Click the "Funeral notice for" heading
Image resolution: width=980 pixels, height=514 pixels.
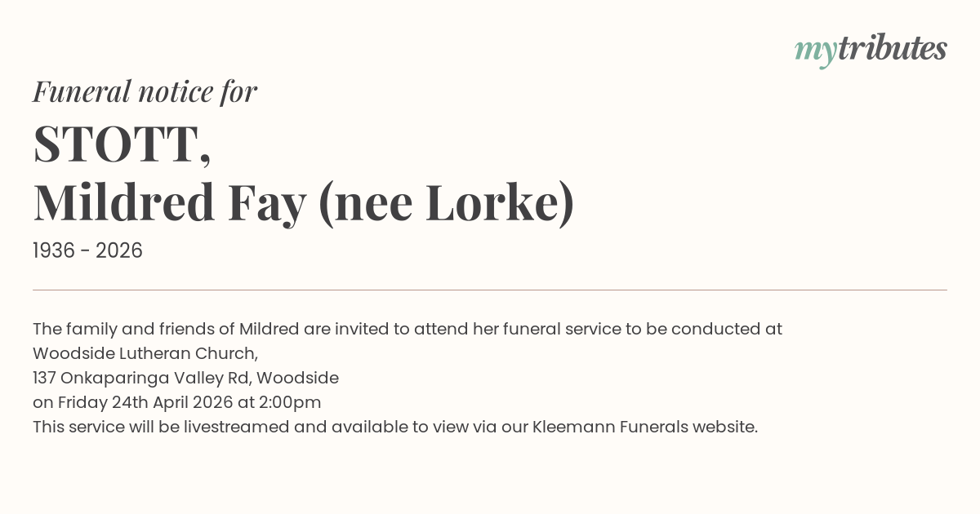tap(145, 91)
